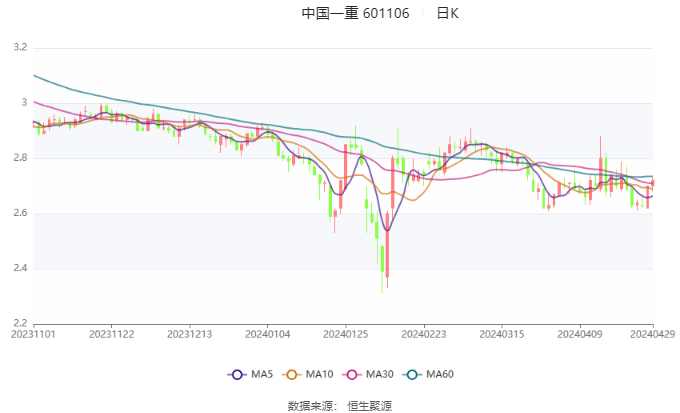This screenshot has height=413, width=680.
Task: Click the 2.4 price axis label
Action: click(19, 269)
